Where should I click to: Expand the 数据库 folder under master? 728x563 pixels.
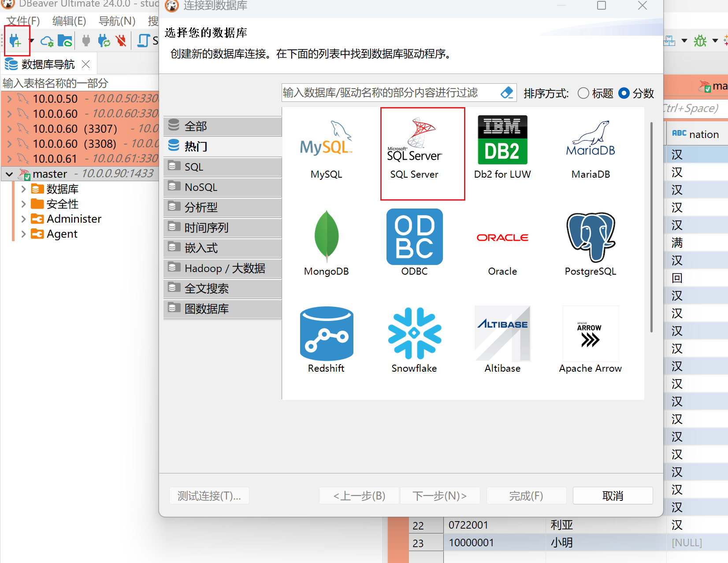point(24,189)
